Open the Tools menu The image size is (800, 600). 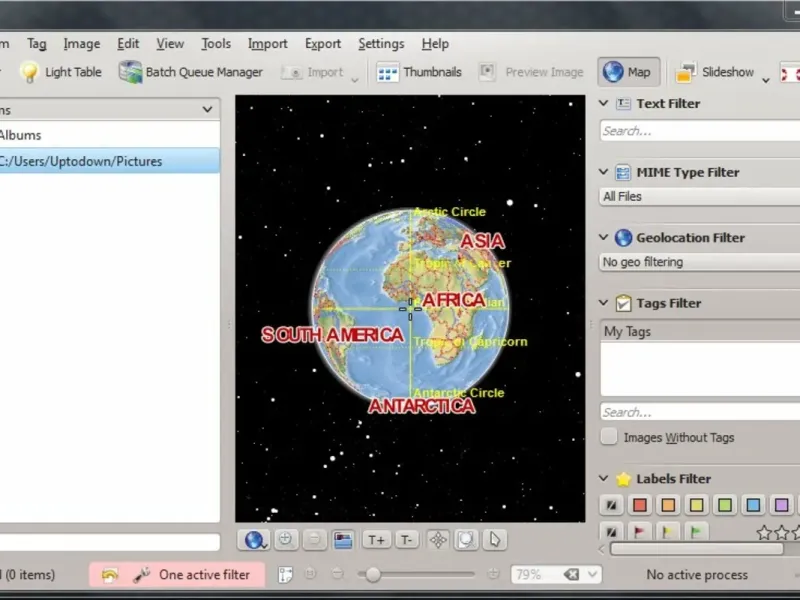point(215,44)
